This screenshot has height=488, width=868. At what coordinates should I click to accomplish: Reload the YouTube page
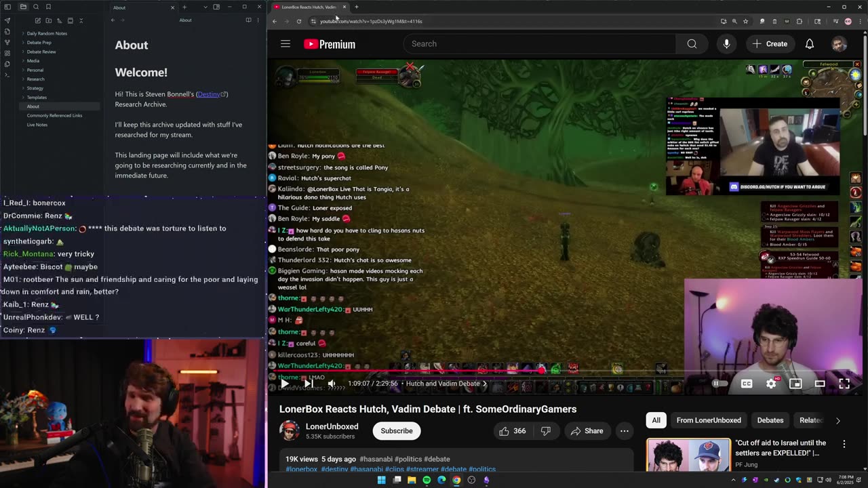coord(298,21)
